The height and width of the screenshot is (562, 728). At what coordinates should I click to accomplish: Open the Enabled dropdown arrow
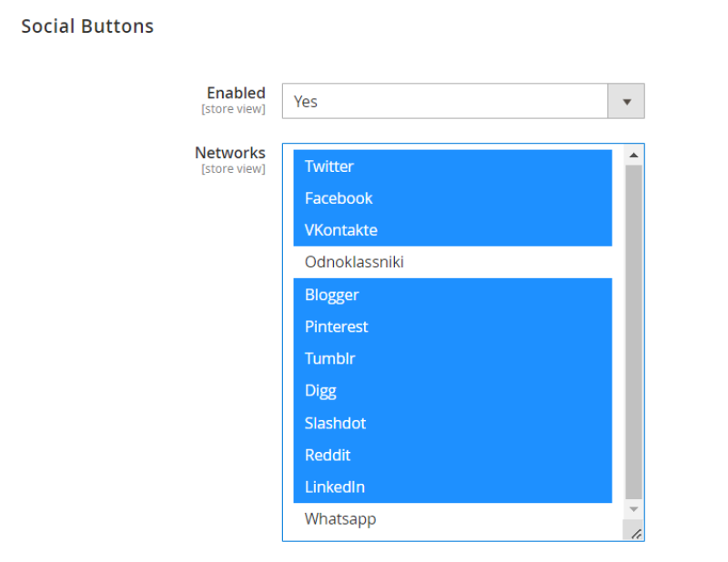[x=626, y=101]
